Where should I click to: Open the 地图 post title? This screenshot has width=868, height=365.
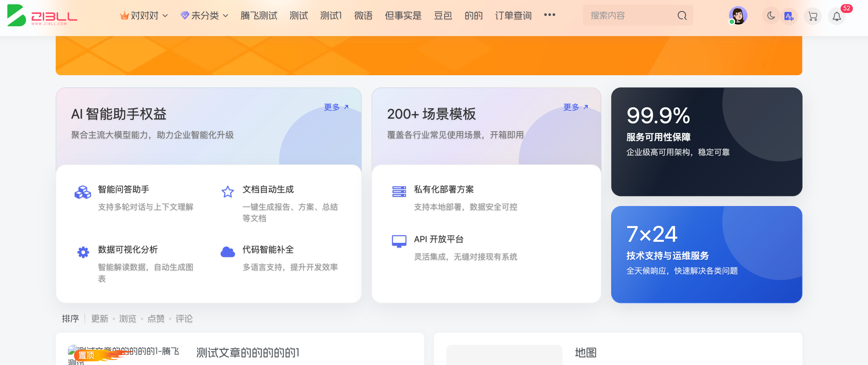[x=586, y=352]
